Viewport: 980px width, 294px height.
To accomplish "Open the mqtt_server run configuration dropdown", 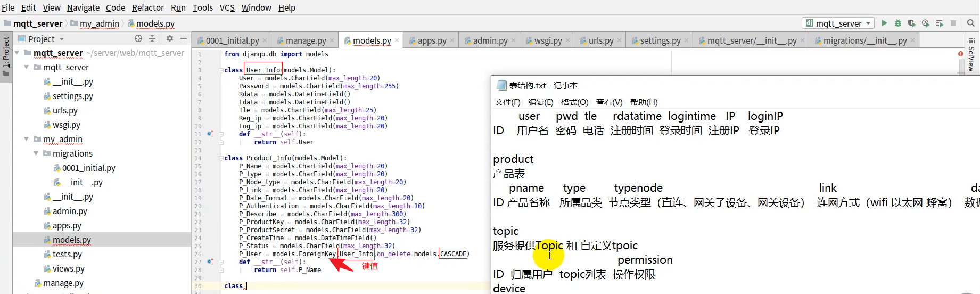I will pyautogui.click(x=838, y=23).
